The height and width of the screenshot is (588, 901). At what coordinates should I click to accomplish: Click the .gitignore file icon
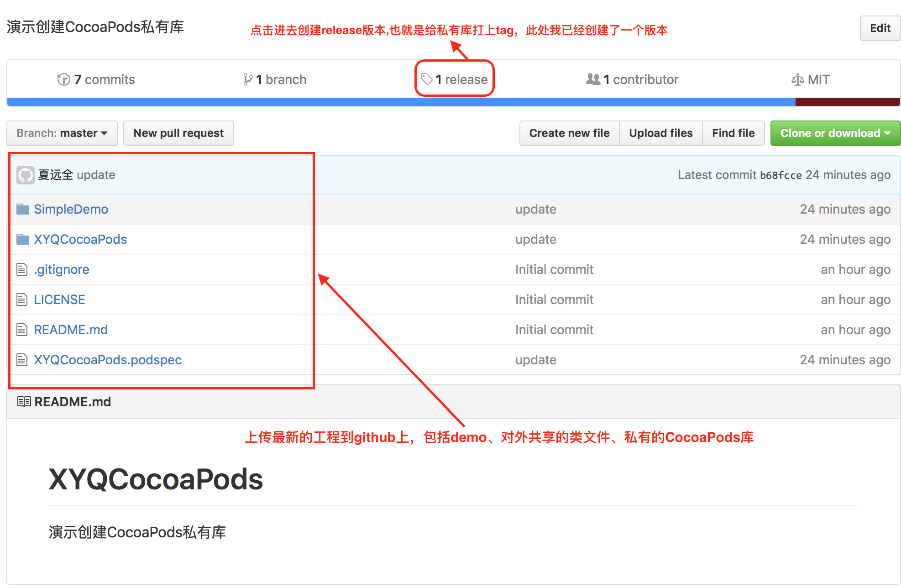point(22,269)
